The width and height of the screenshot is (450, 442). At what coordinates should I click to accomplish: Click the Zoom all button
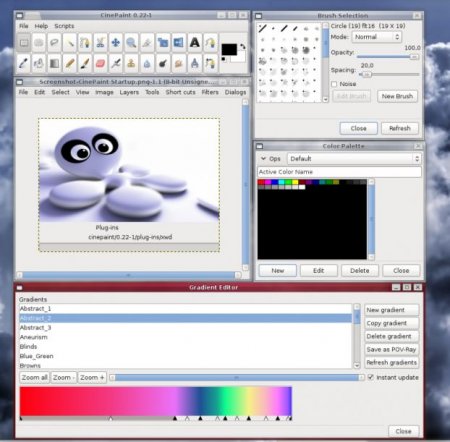(x=34, y=377)
